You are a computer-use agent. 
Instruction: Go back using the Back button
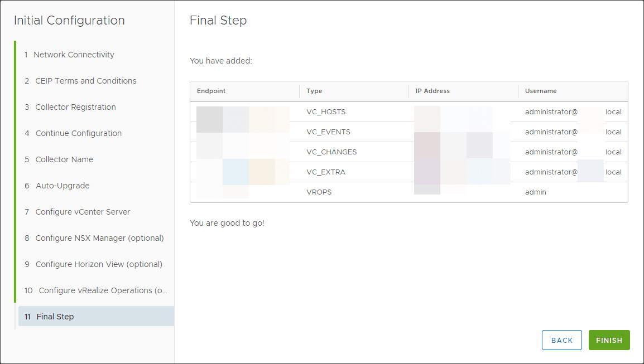click(561, 340)
